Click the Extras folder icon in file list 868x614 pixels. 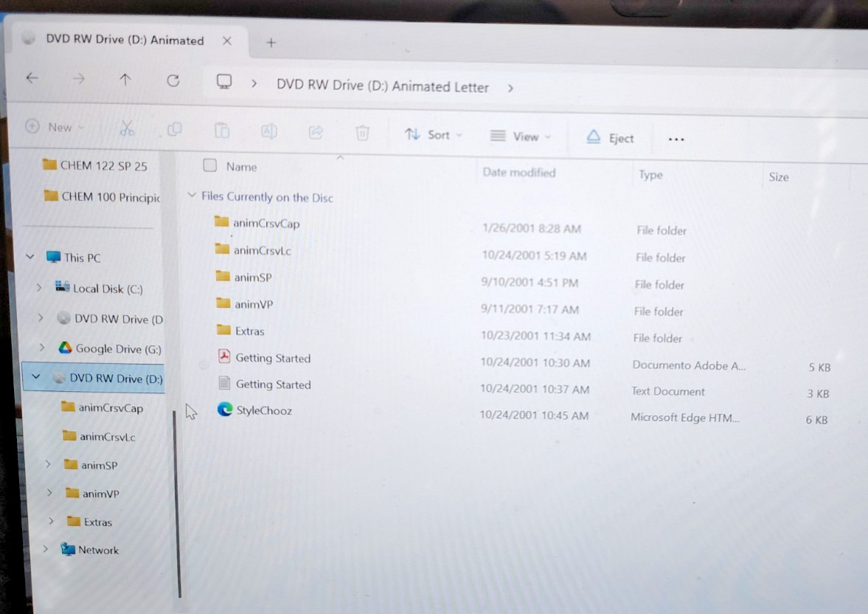coord(223,330)
